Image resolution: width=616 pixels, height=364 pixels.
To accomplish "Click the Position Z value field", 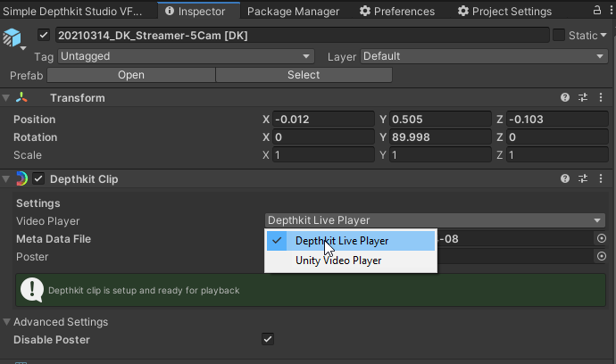I will point(557,119).
